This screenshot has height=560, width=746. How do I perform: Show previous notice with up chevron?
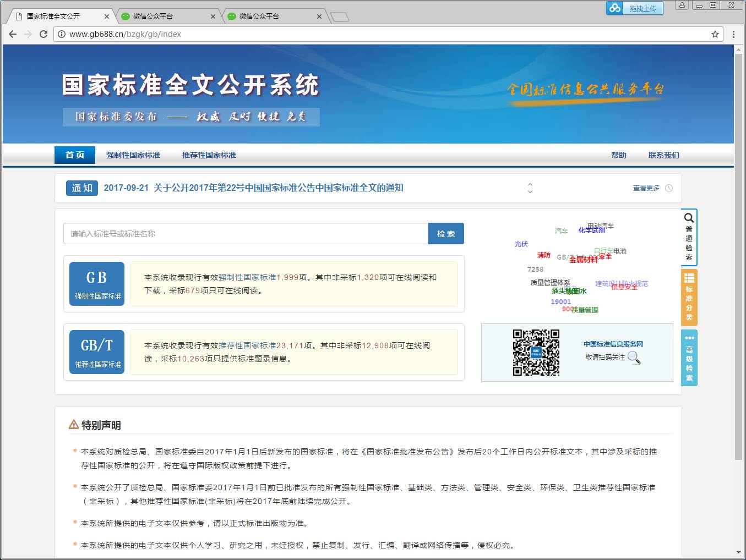pyautogui.click(x=530, y=184)
